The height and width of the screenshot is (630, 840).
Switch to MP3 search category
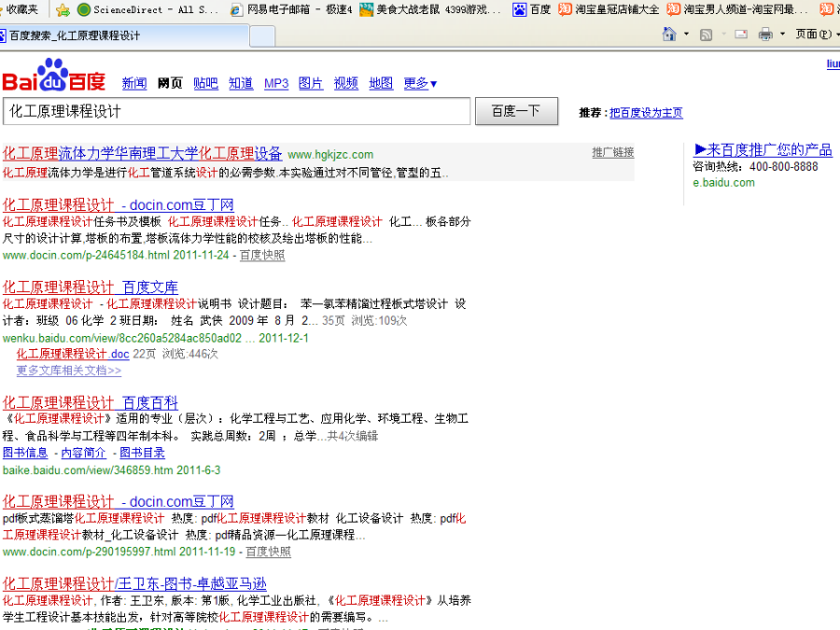(x=276, y=84)
